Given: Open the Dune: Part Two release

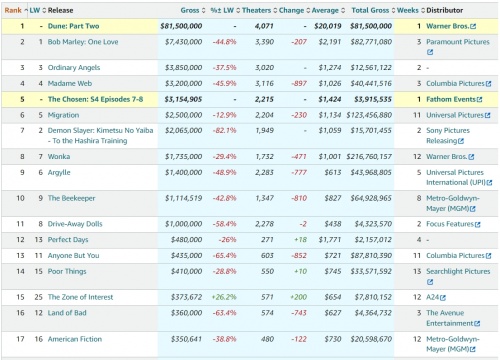Looking at the screenshot, I should point(73,26).
